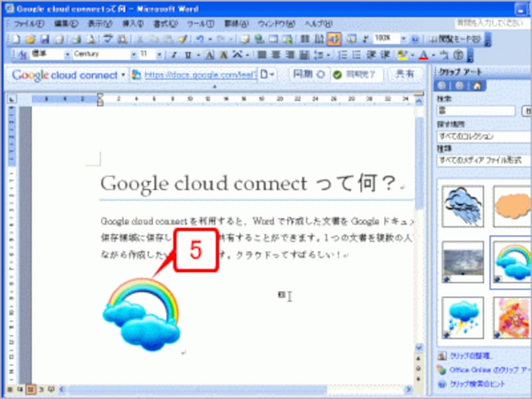Open the すべてのメディア ファイル形式 media type dropdown
This screenshot has width=532, height=399.
tap(485, 160)
